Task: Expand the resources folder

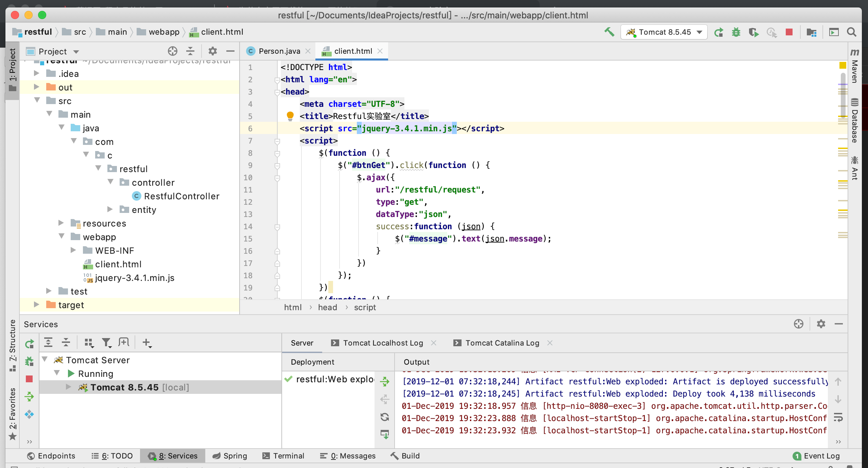Action: tap(61, 223)
